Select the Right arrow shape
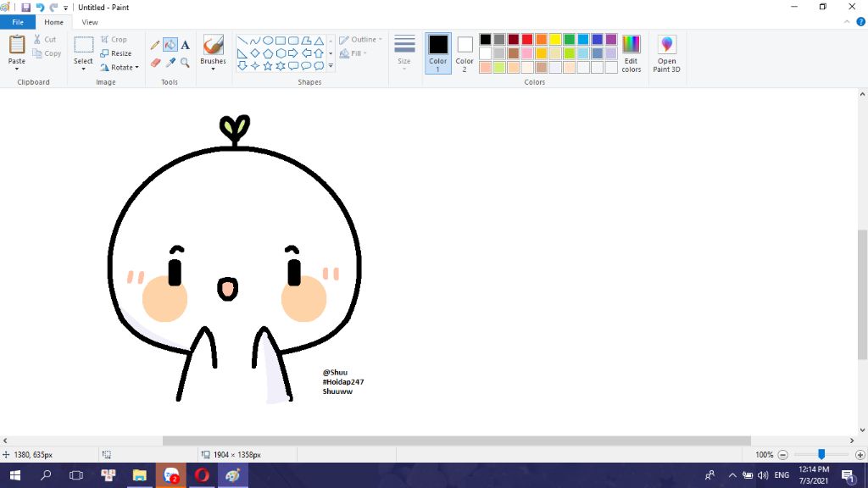868x488 pixels. [292, 53]
